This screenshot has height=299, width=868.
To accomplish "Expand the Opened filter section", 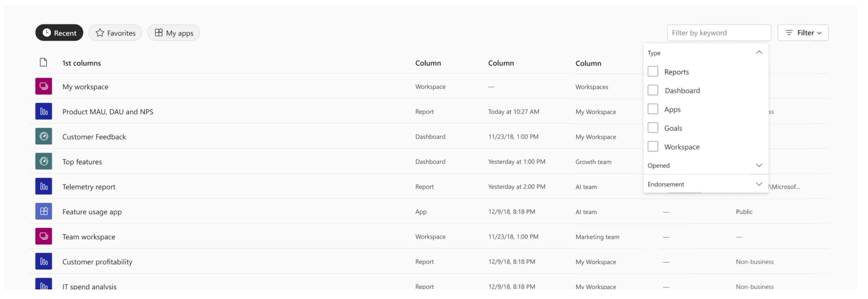I will tap(759, 166).
